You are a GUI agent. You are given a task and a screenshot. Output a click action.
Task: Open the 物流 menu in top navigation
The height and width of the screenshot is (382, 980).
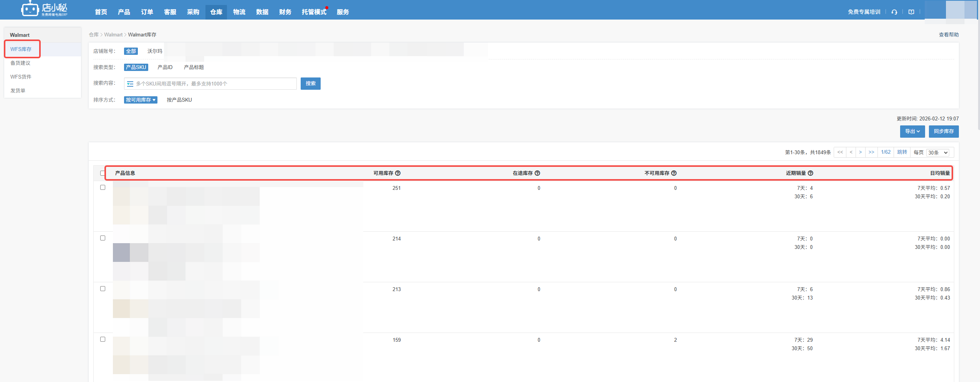(239, 12)
